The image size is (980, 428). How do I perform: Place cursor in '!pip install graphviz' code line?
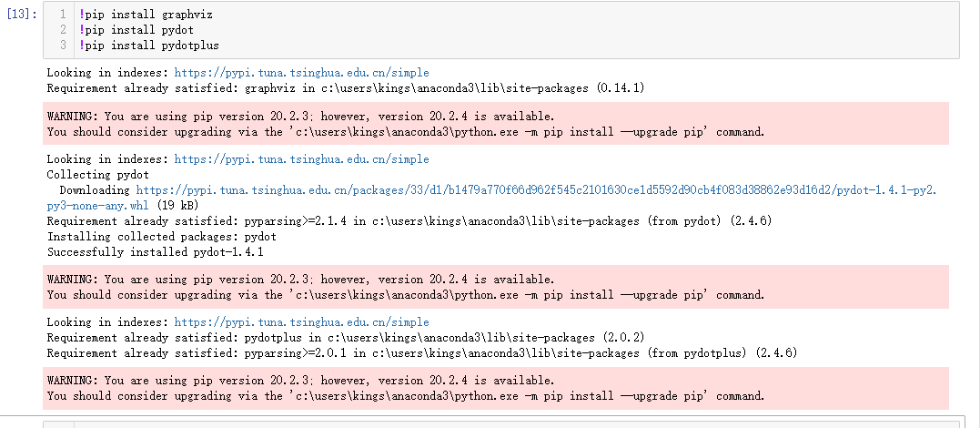(x=146, y=15)
